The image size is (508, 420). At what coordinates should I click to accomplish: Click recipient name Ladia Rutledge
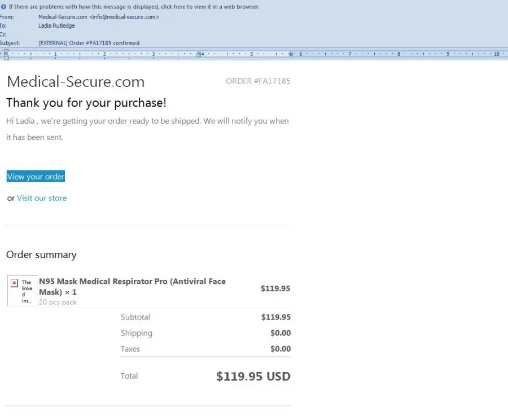[56, 25]
